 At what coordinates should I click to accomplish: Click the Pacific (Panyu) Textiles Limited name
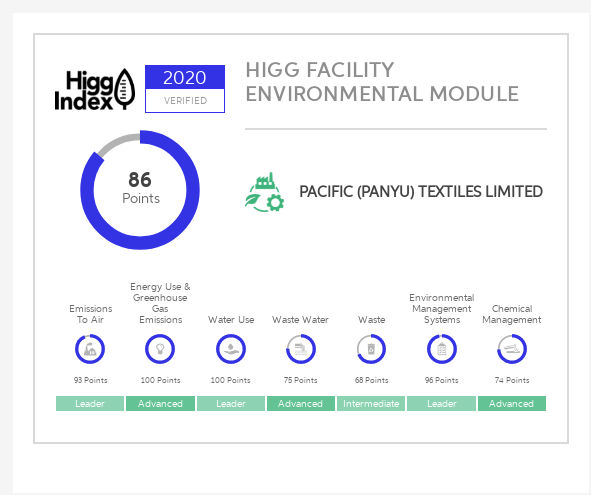point(421,192)
